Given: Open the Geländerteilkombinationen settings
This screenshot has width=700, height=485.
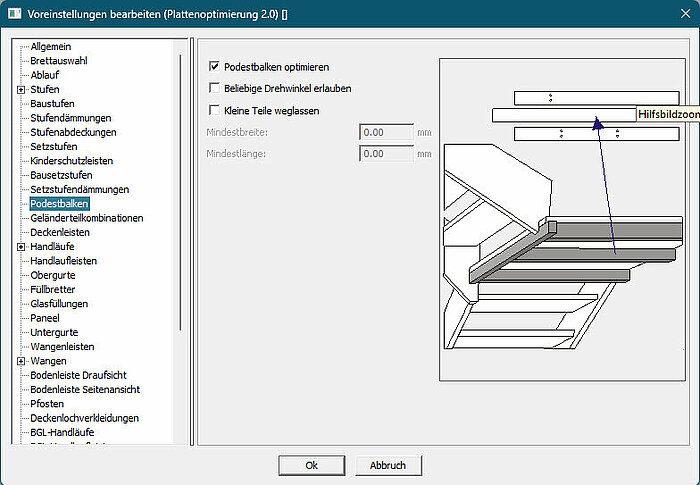Looking at the screenshot, I should (87, 218).
